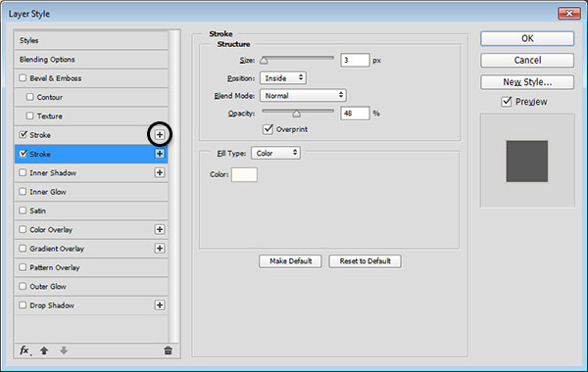Viewport: 588px width, 372px height.
Task: Delete effect with the trash icon
Action: 168,350
